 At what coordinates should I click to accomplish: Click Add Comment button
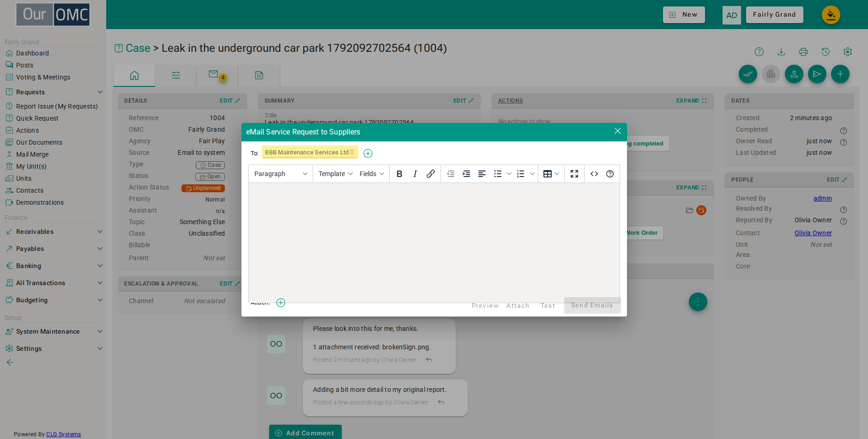(305, 433)
